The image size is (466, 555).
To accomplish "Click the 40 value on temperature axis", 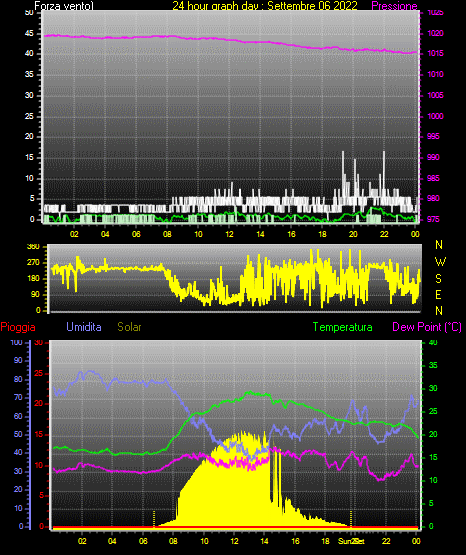I will [x=433, y=342].
